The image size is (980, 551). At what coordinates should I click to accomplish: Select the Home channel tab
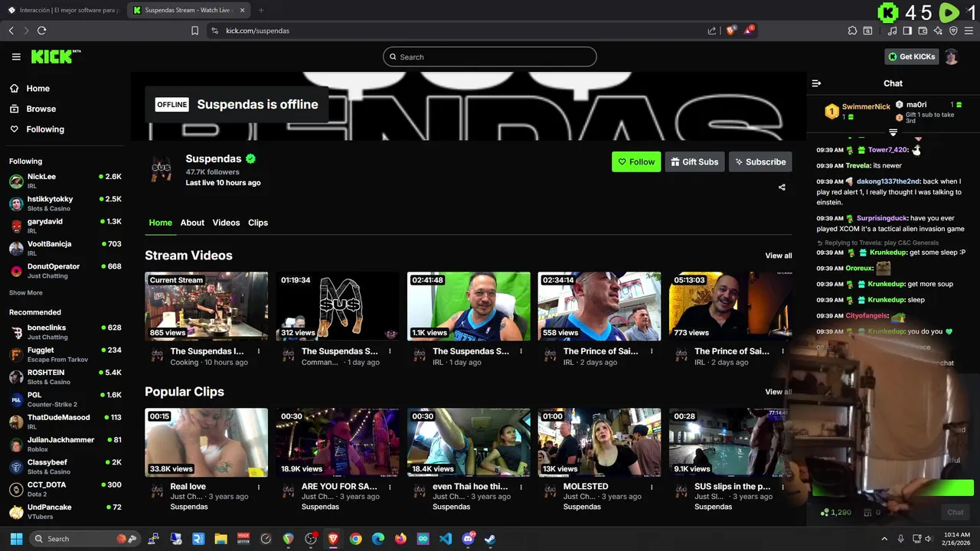tap(160, 223)
